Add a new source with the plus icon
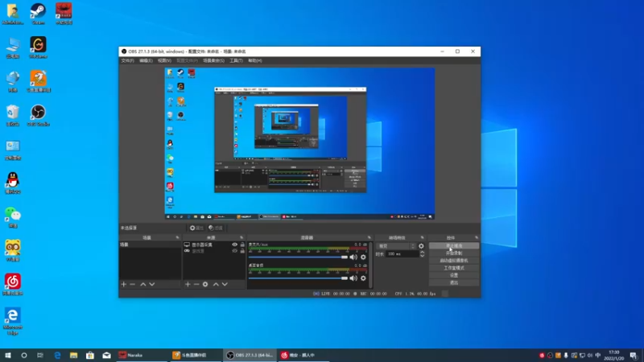 point(188,284)
